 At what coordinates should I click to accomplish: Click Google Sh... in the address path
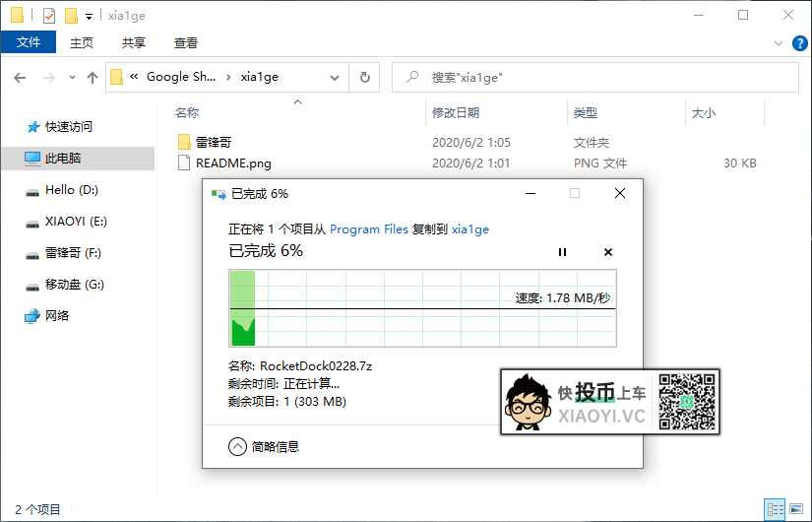[181, 77]
